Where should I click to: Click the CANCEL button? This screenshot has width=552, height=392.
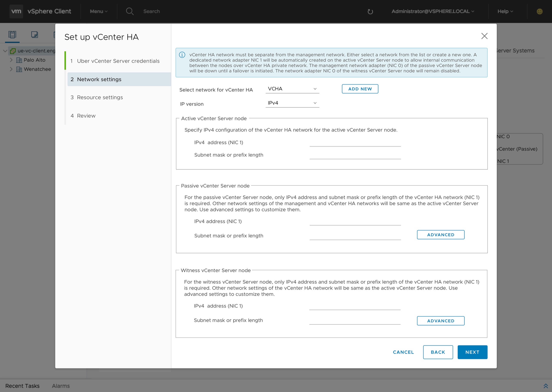pyautogui.click(x=403, y=352)
